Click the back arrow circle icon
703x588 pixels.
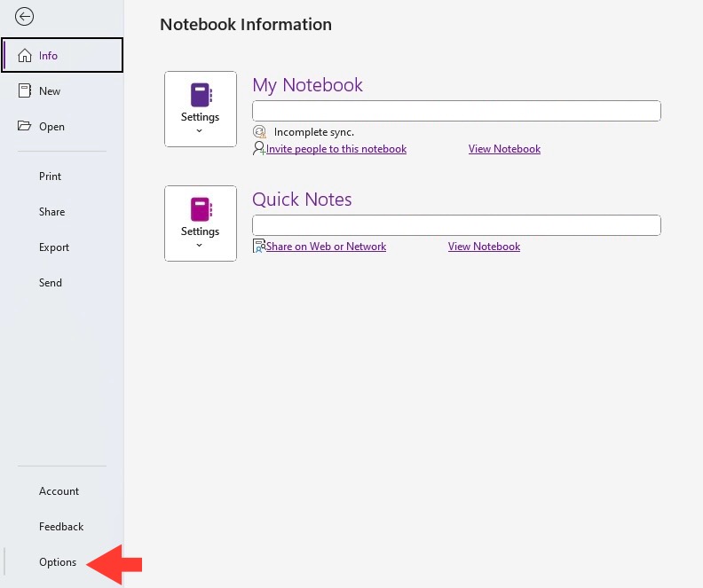(x=24, y=17)
